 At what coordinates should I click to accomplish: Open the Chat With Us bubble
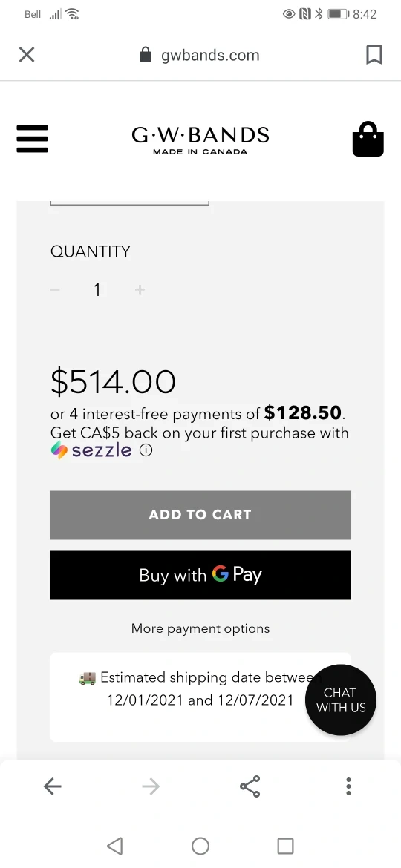pyautogui.click(x=341, y=700)
